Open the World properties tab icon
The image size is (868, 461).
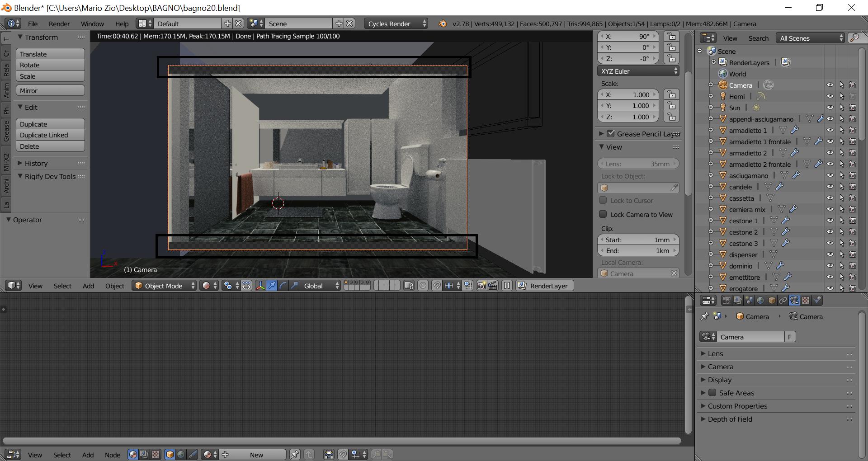click(x=760, y=300)
